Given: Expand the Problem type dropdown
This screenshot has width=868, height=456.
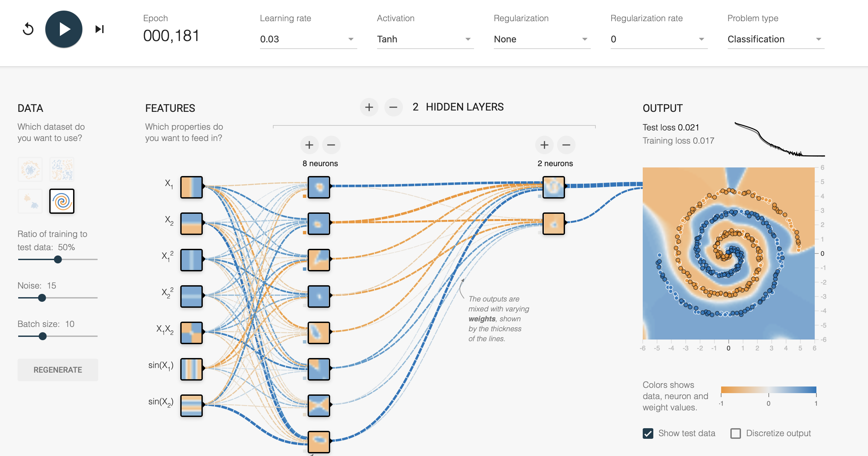Looking at the screenshot, I should tap(776, 39).
